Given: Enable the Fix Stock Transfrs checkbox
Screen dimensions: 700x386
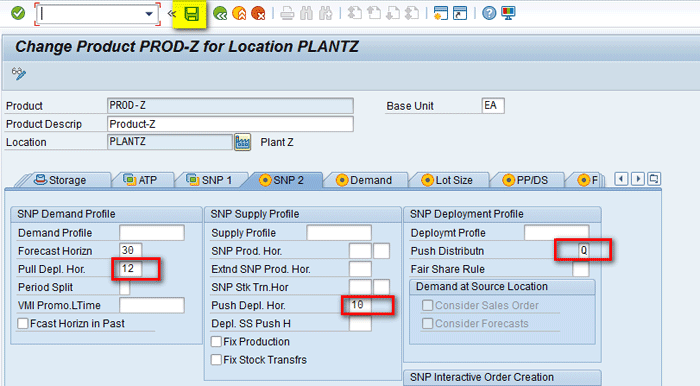Looking at the screenshot, I should tap(217, 360).
